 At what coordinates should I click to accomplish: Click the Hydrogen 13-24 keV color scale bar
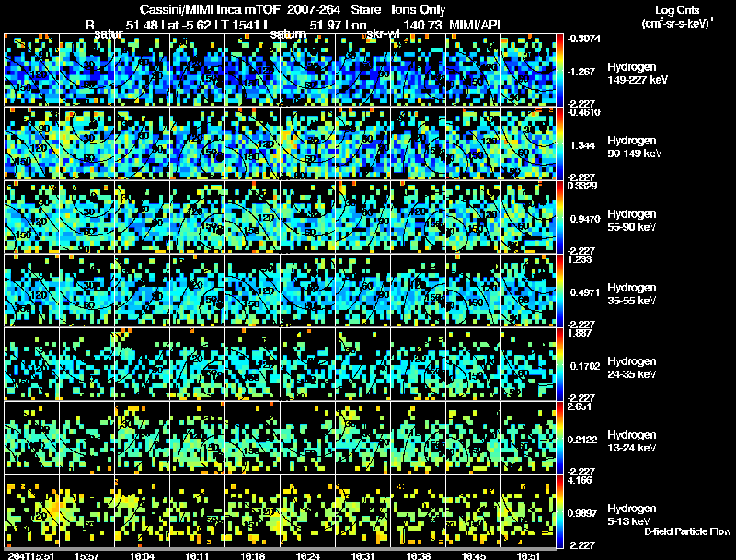(x=559, y=438)
